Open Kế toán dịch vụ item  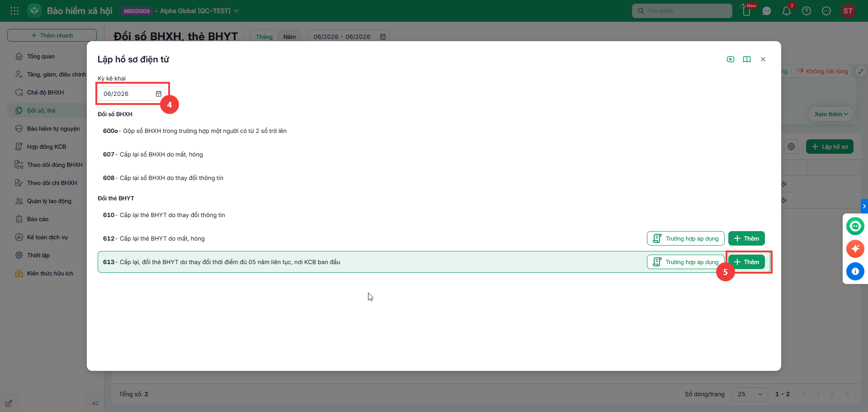[x=47, y=237]
